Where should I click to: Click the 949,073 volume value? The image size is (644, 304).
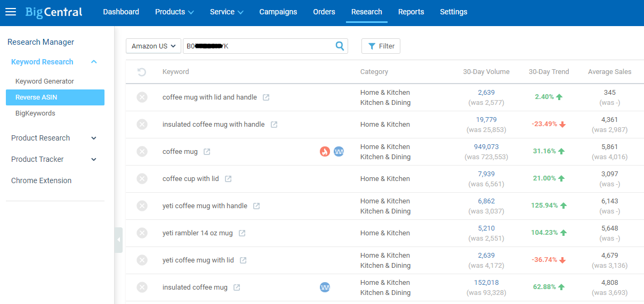(486, 147)
